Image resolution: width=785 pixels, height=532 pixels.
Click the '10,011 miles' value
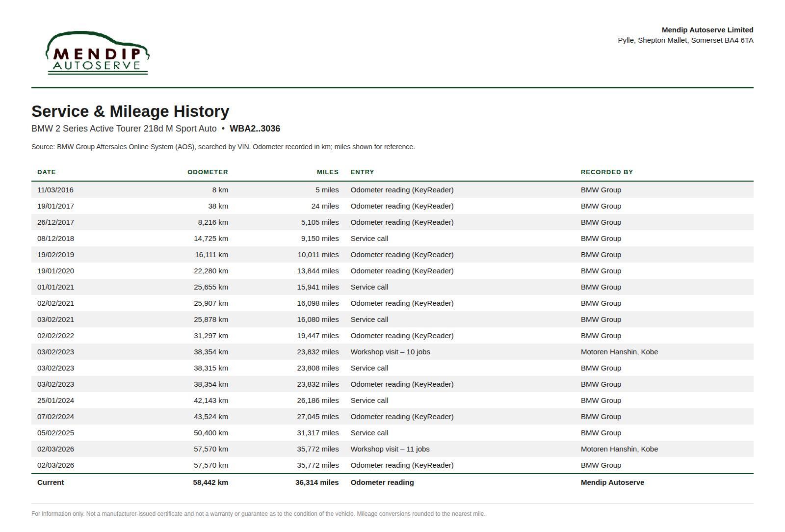click(x=318, y=255)
